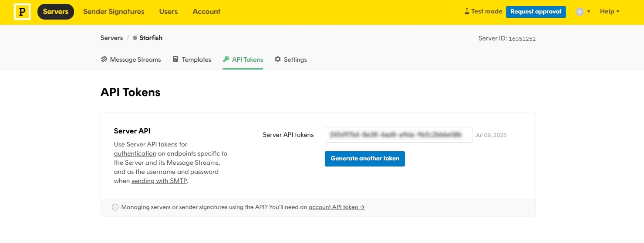Open the Users page
The height and width of the screenshot is (243, 644).
click(169, 12)
